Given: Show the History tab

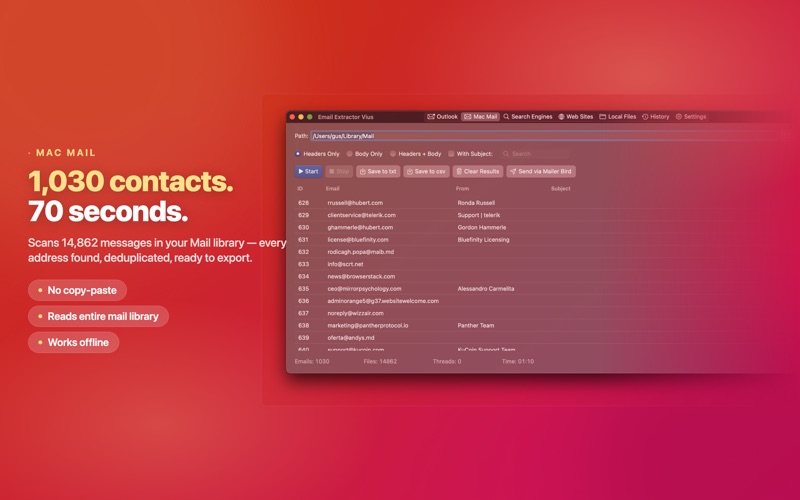Looking at the screenshot, I should coord(656,117).
